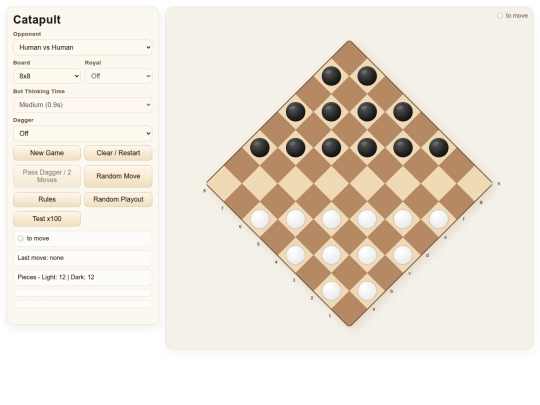This screenshot has width=540, height=405.
Task: Select the black piece on square c8
Action: point(260,147)
